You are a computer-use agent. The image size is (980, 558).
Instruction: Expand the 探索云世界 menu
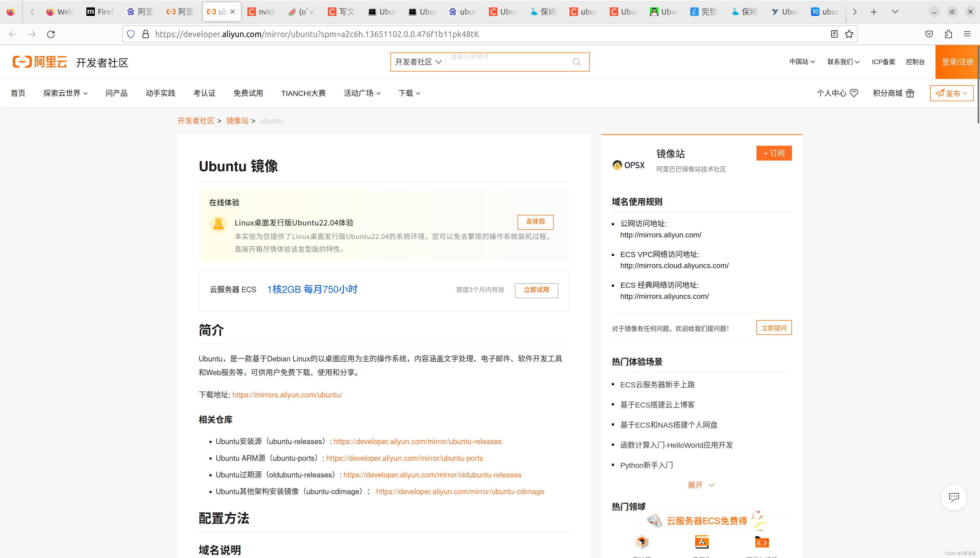tap(65, 93)
